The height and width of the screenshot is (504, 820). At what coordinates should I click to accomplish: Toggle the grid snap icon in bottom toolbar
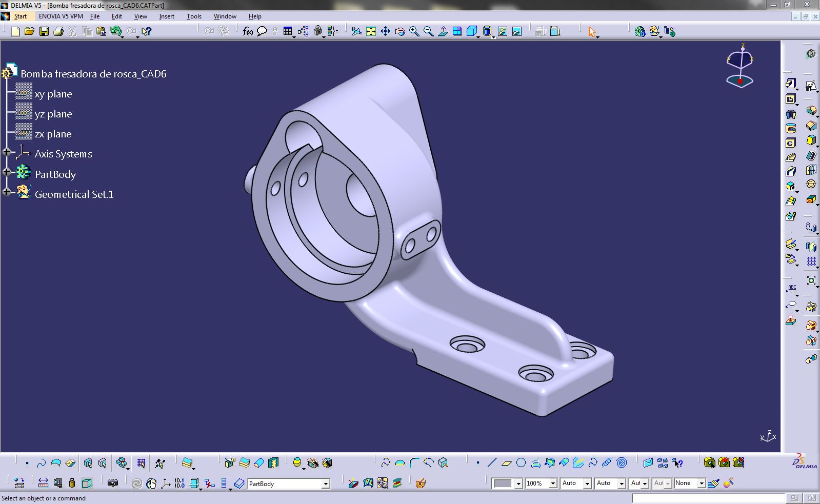click(141, 463)
